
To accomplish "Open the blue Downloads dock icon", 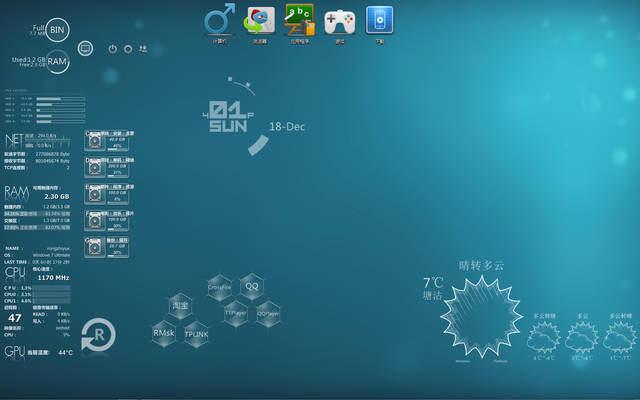I will tap(379, 19).
